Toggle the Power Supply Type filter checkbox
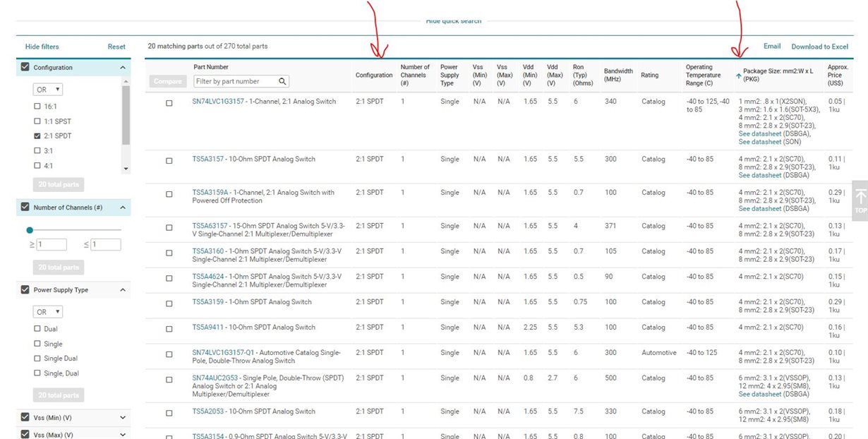The width and height of the screenshot is (868, 439). [25, 289]
